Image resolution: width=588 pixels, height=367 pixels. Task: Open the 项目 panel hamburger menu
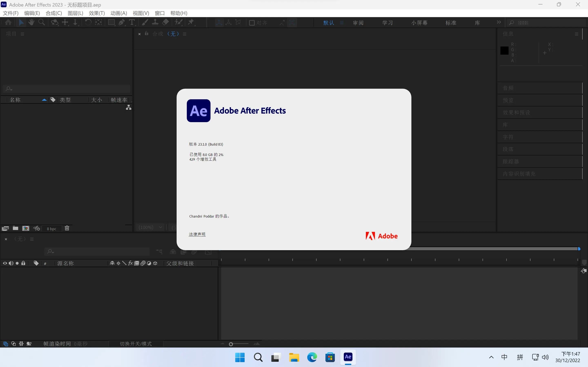[23, 34]
